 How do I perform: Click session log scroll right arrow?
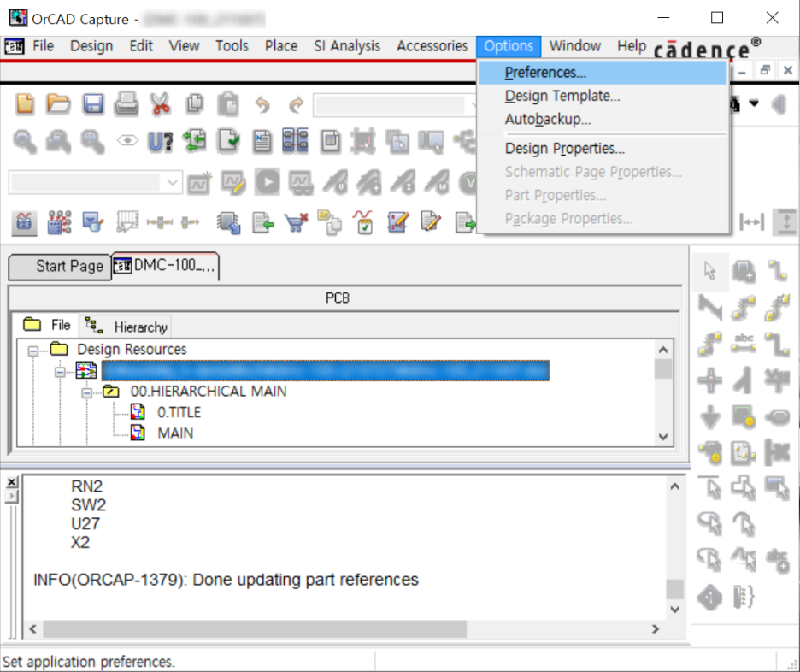[x=656, y=629]
